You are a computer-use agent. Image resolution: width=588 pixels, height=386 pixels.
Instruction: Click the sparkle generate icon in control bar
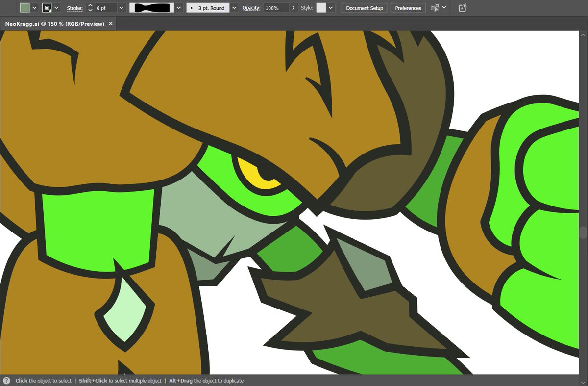pos(463,8)
